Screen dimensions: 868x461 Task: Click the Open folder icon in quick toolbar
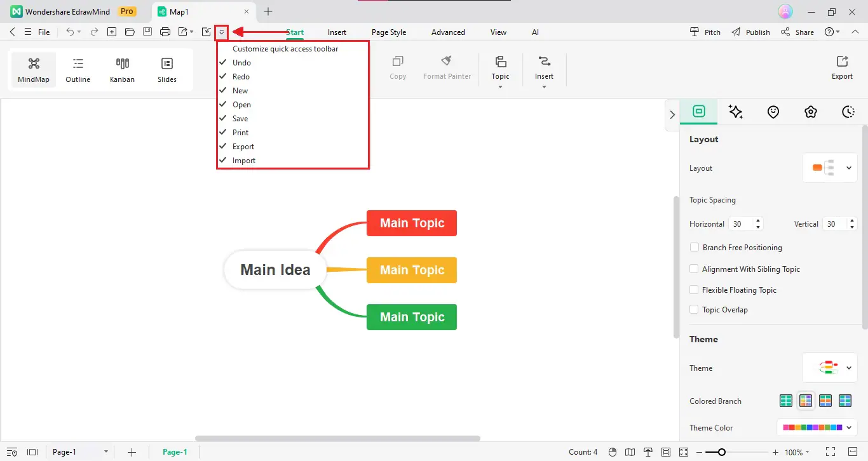(x=130, y=32)
